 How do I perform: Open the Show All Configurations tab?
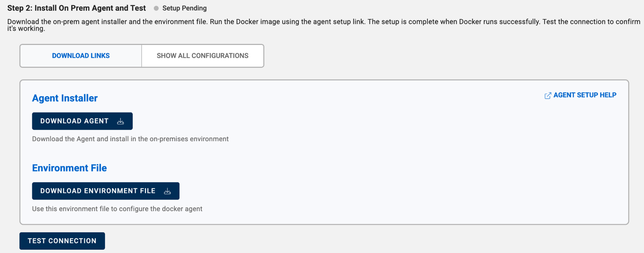click(x=202, y=56)
